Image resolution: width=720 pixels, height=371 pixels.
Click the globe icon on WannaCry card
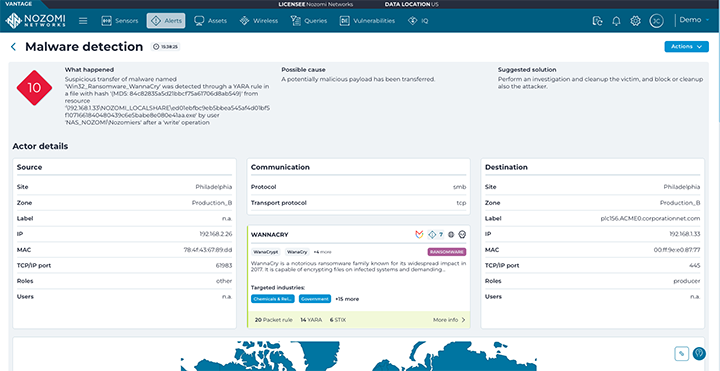451,235
